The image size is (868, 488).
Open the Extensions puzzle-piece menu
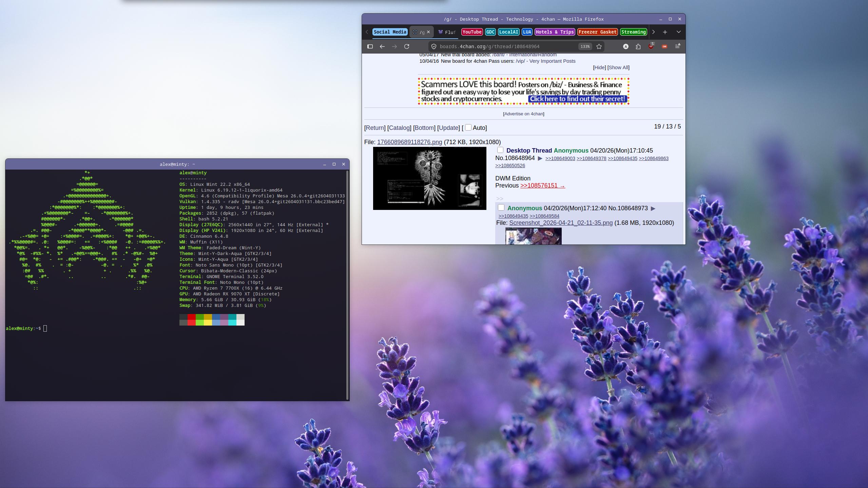[x=638, y=46]
